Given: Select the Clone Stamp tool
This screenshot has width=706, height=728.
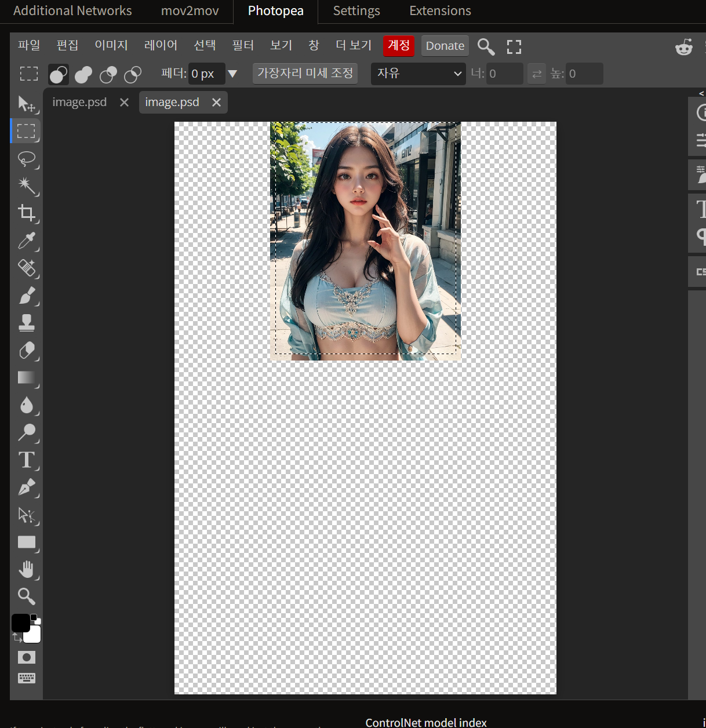Looking at the screenshot, I should 27,323.
